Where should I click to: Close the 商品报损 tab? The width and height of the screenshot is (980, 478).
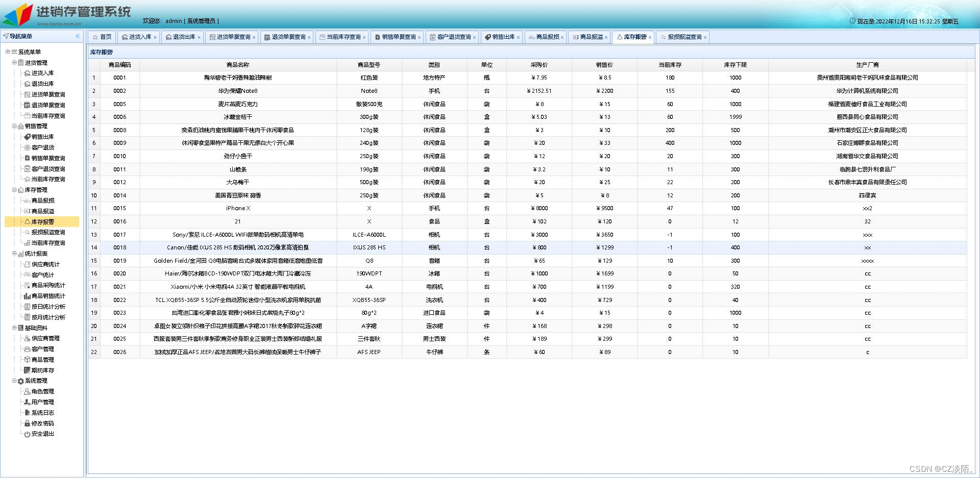point(562,37)
